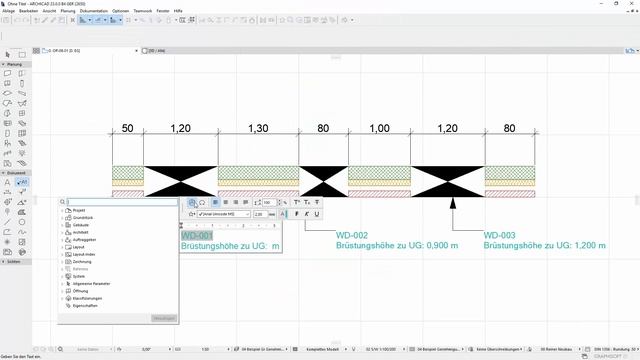640x360 pixels.
Task: Select the Hotspot tool in toolbox
Action: (x=7, y=242)
